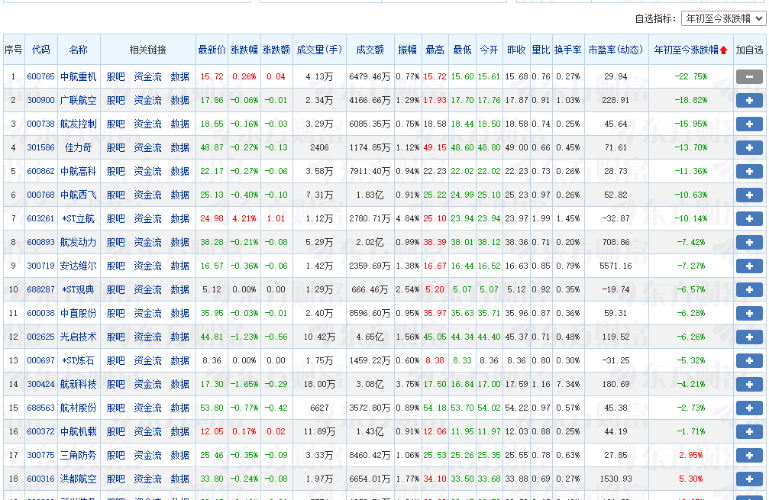Add 洪都航空 to watchlist with plus button
The image size is (769, 500).
click(x=749, y=479)
